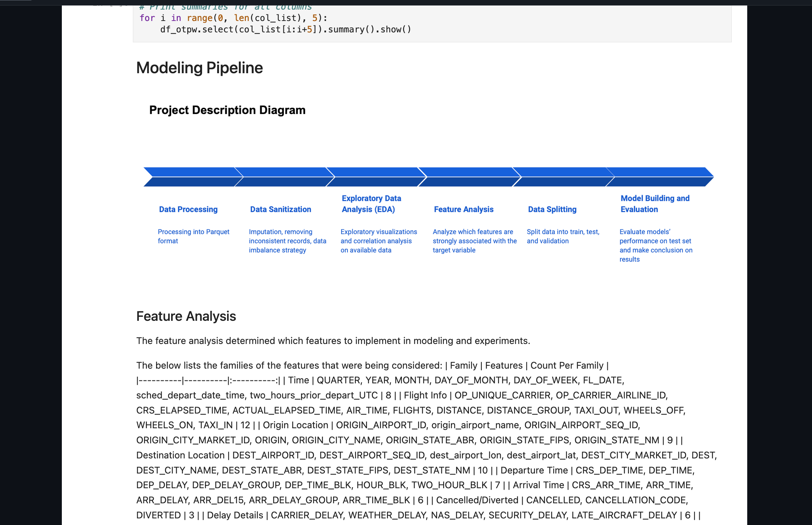
Task: Click the arrow segment above Data Sanitization
Action: [283, 177]
